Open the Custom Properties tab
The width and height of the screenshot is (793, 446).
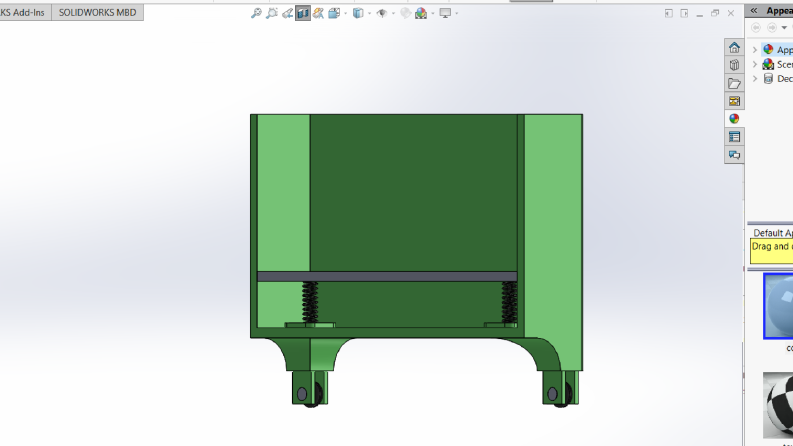coord(734,137)
